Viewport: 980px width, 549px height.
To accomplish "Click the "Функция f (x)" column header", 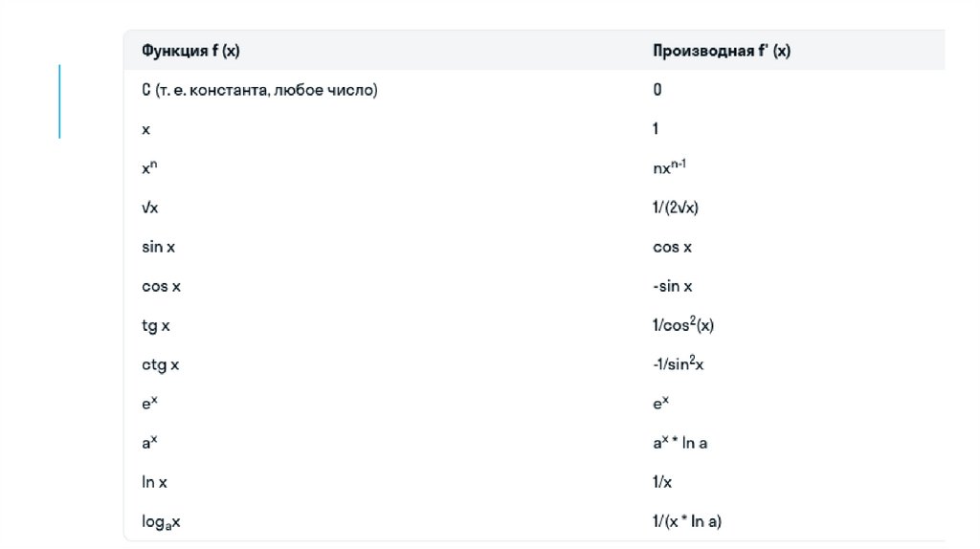I will (197, 51).
